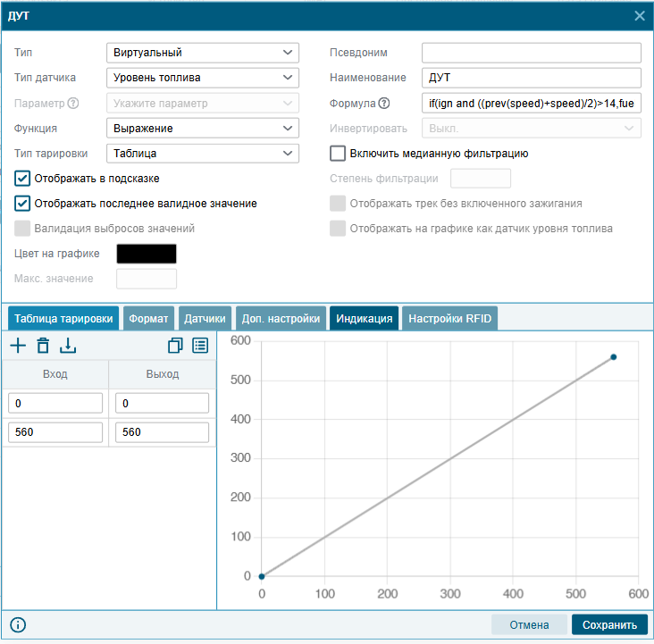Viewport: 654px width, 644px height.
Task: Click the help icon next to Формула
Action: 384,104
